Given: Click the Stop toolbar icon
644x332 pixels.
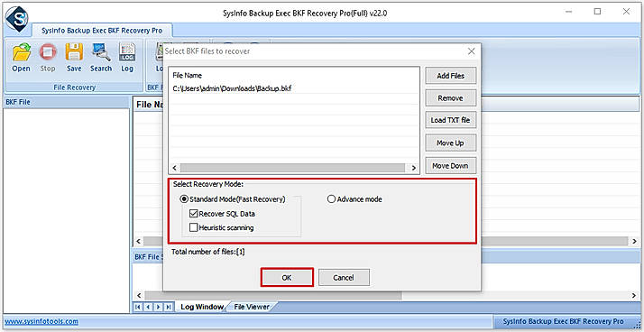Looking at the screenshot, I should 48,58.
